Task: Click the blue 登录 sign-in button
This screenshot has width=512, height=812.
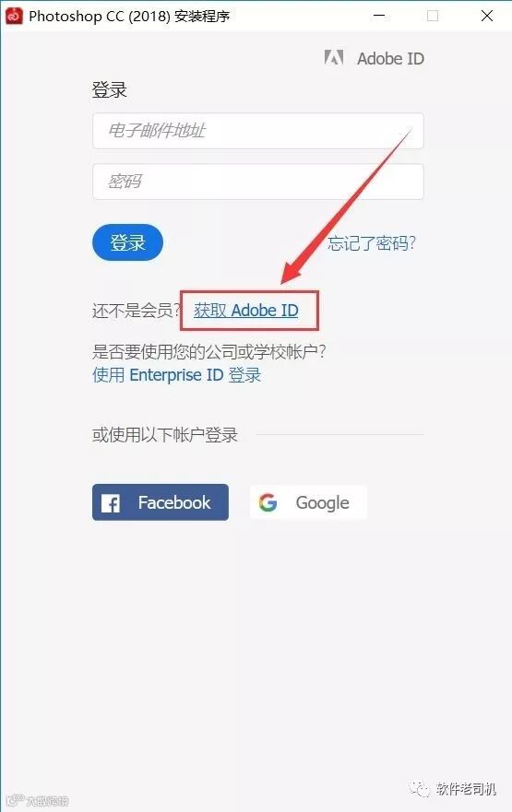Action: click(x=127, y=242)
